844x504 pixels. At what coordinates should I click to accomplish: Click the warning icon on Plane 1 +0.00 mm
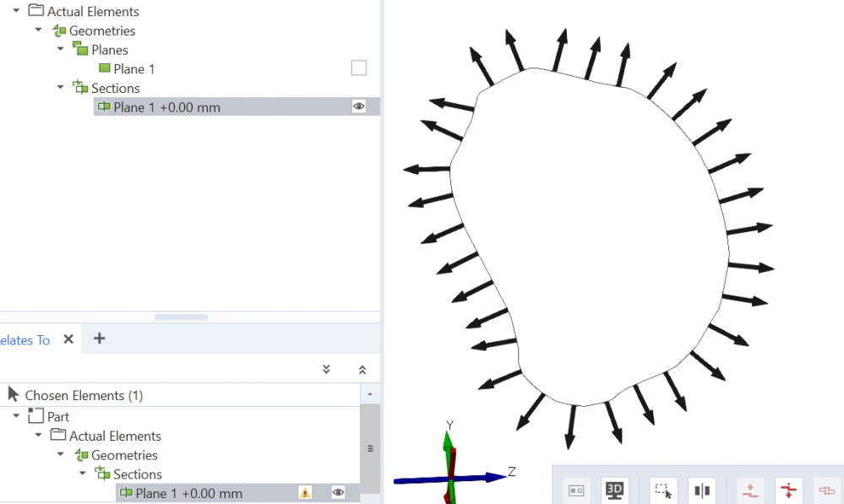click(306, 493)
